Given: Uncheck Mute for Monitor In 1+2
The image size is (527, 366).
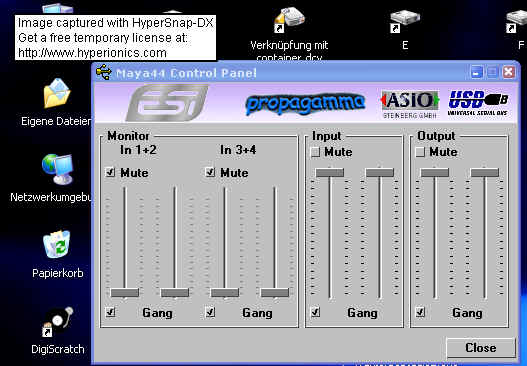Looking at the screenshot, I should [111, 172].
